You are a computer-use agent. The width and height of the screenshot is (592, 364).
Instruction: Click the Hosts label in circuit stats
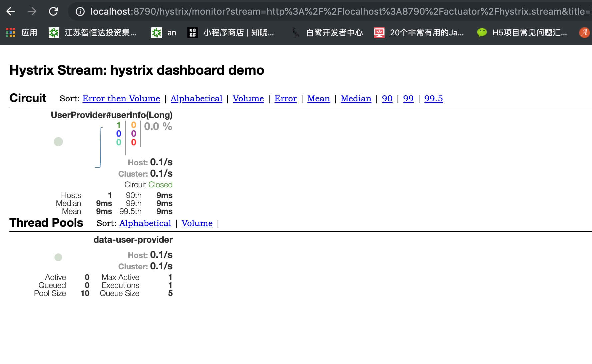pos(71,195)
